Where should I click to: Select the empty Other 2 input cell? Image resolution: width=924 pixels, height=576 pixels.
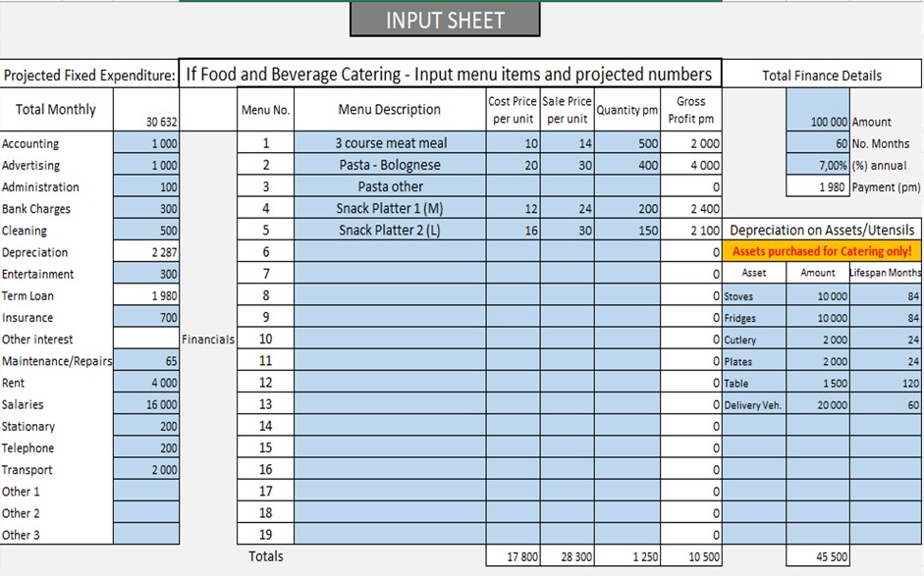[146, 513]
